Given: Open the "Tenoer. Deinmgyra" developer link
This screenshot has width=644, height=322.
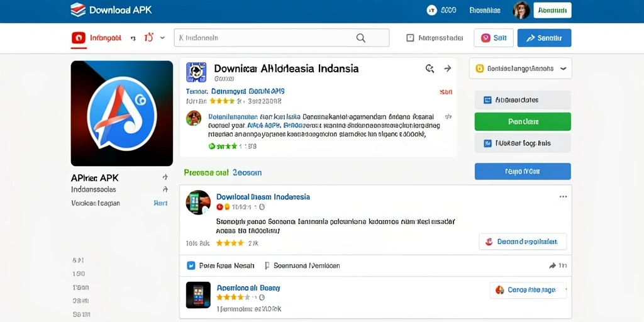Looking at the screenshot, I should pyautogui.click(x=235, y=91).
